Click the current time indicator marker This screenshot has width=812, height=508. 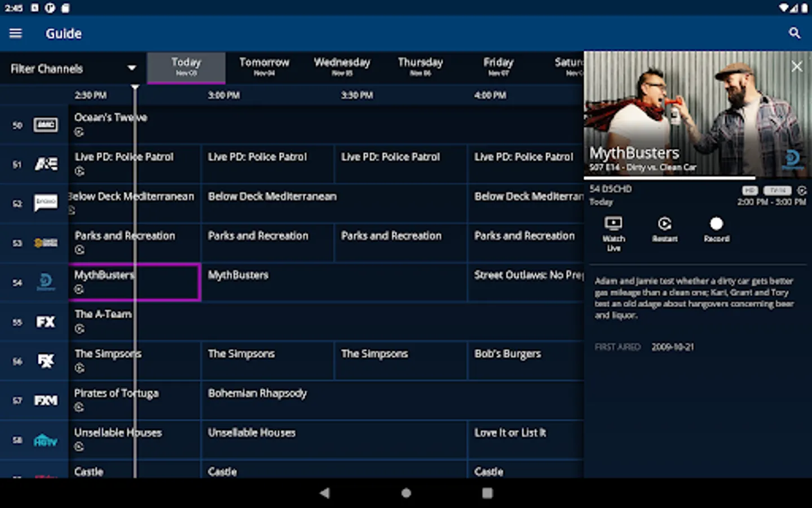[x=135, y=87]
